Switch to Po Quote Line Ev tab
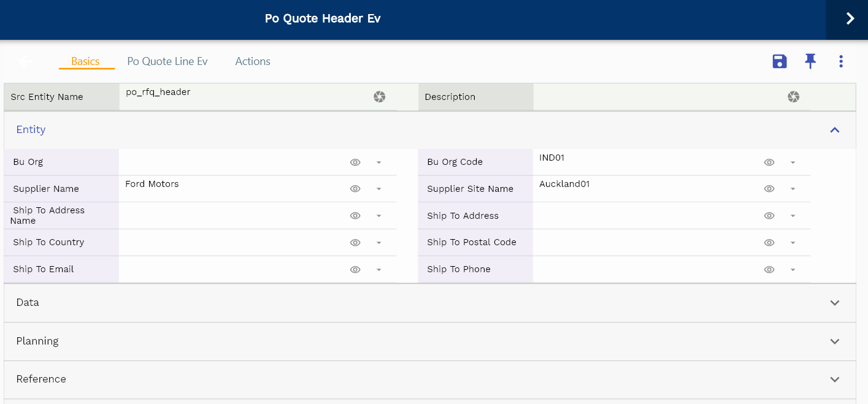 coord(167,61)
